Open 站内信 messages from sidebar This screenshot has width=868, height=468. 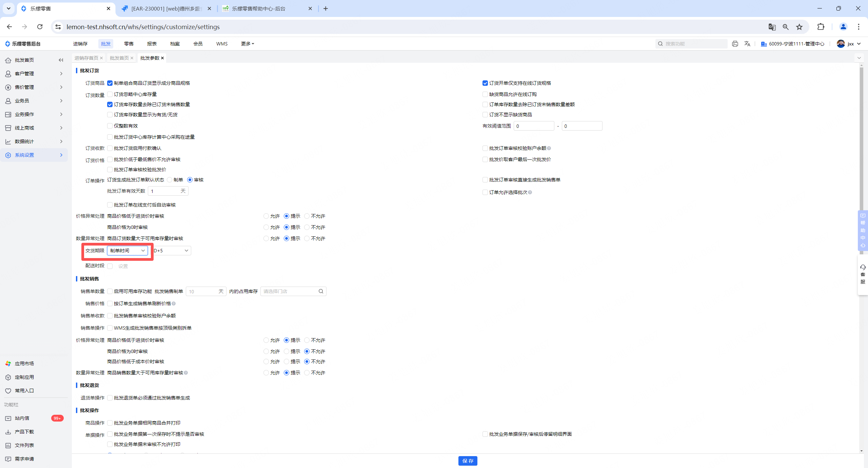click(22, 418)
